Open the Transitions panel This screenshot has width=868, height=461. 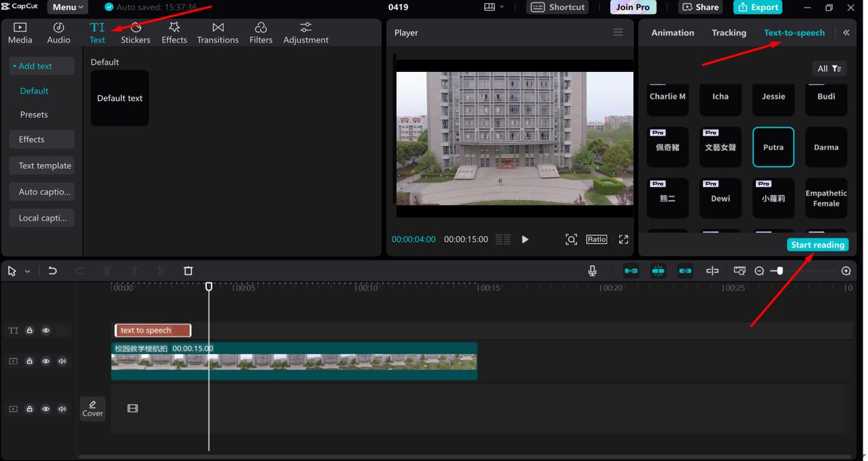point(218,33)
